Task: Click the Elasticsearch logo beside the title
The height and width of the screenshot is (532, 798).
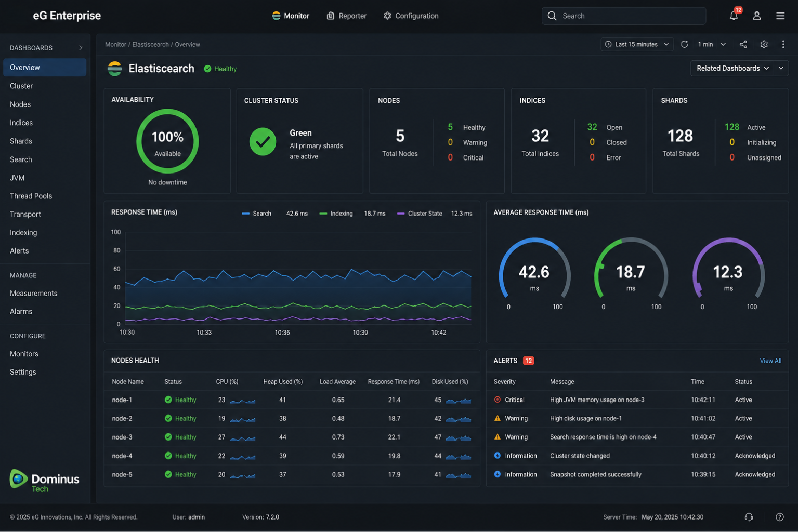Action: [x=115, y=68]
